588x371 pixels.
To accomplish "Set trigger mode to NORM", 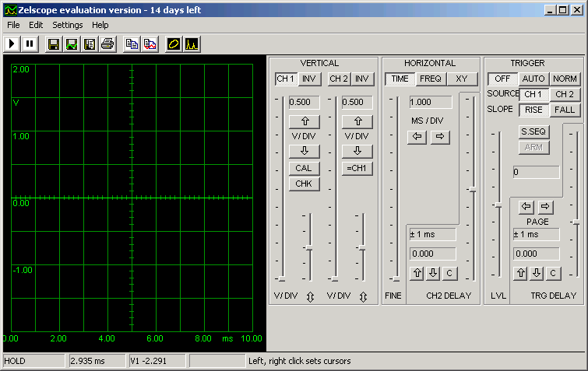I will pyautogui.click(x=565, y=79).
